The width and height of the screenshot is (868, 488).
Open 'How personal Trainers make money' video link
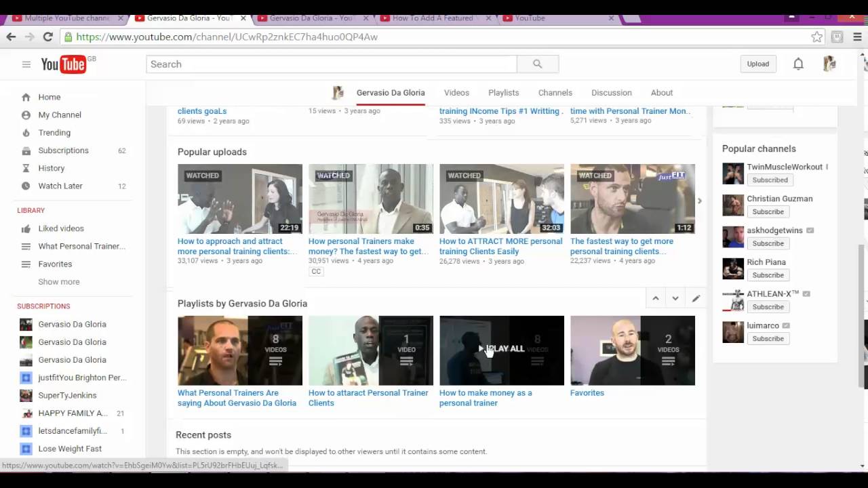368,246
